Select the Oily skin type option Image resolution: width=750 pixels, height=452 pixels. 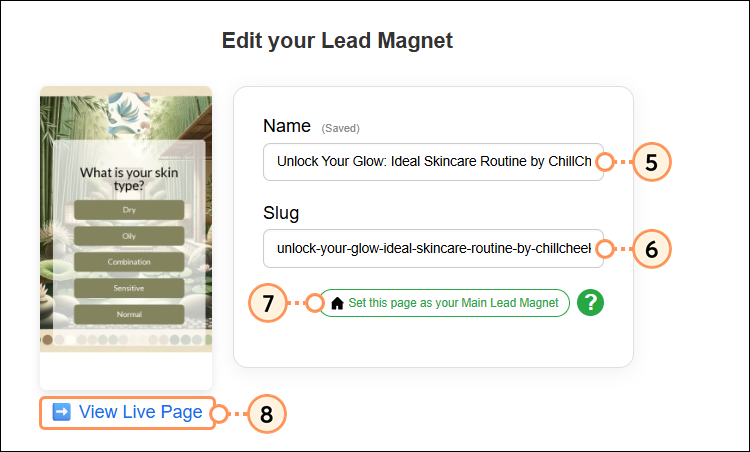129,236
